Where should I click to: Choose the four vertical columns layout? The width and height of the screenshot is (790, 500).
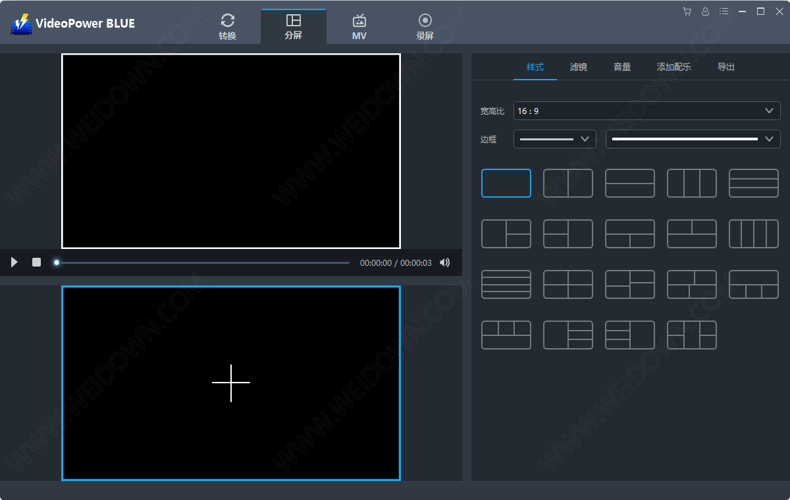pos(754,233)
